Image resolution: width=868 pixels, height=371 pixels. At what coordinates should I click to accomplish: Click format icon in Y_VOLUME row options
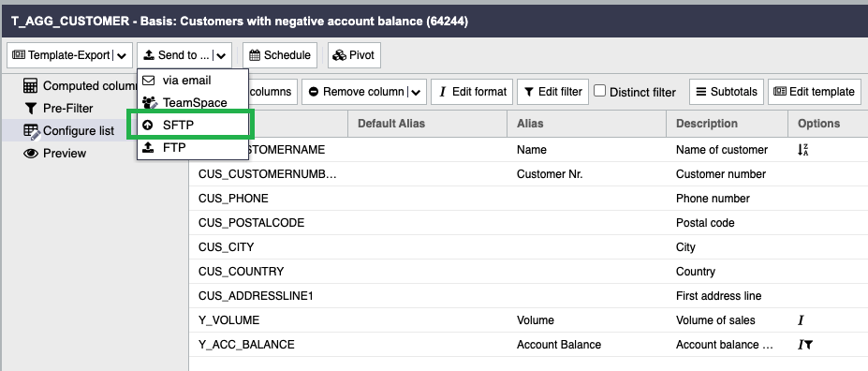[x=801, y=320]
